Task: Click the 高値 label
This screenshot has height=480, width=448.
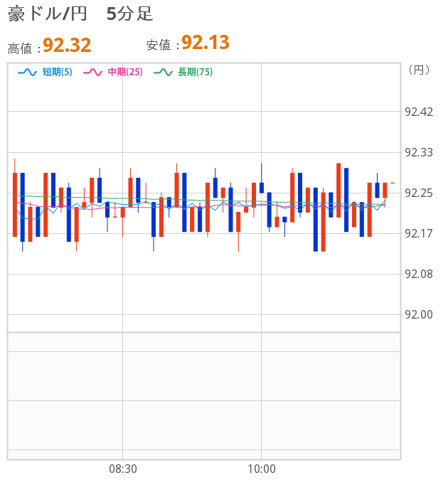Action: click(23, 48)
